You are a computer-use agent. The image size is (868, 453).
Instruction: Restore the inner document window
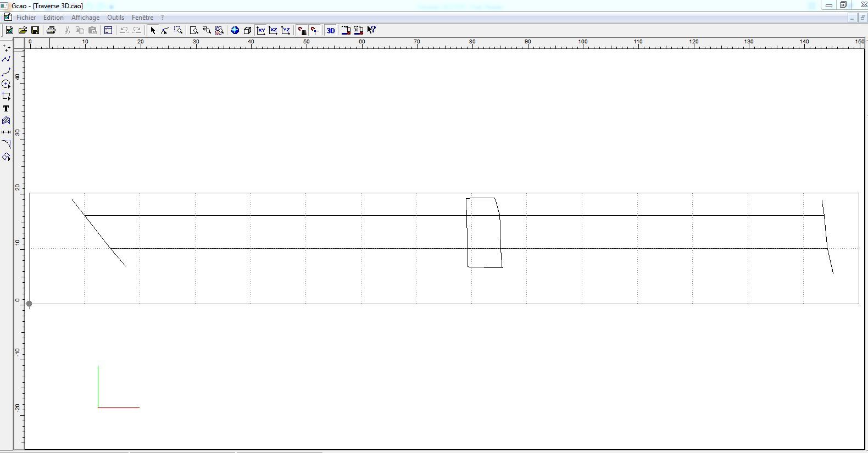click(x=863, y=18)
